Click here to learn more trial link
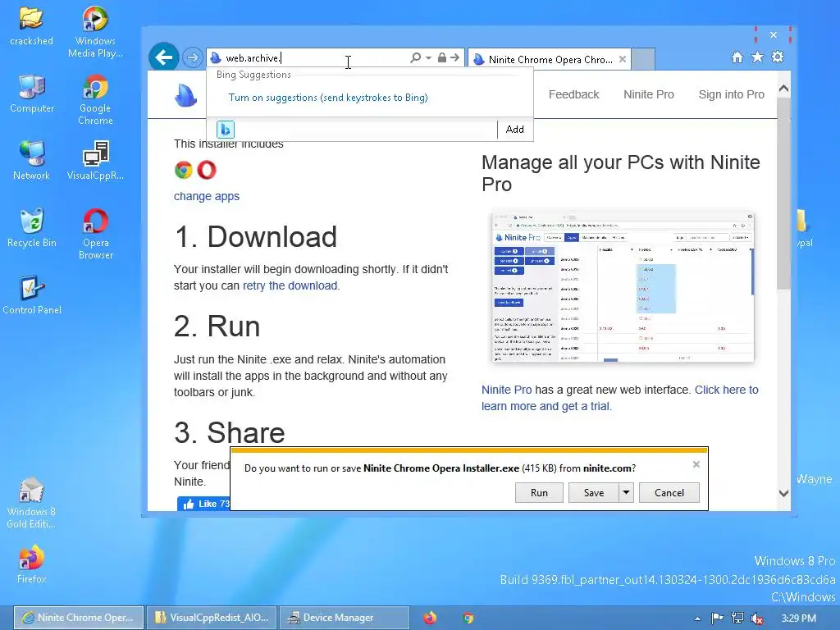Screen dimensions: 840x630 pyautogui.click(x=620, y=398)
